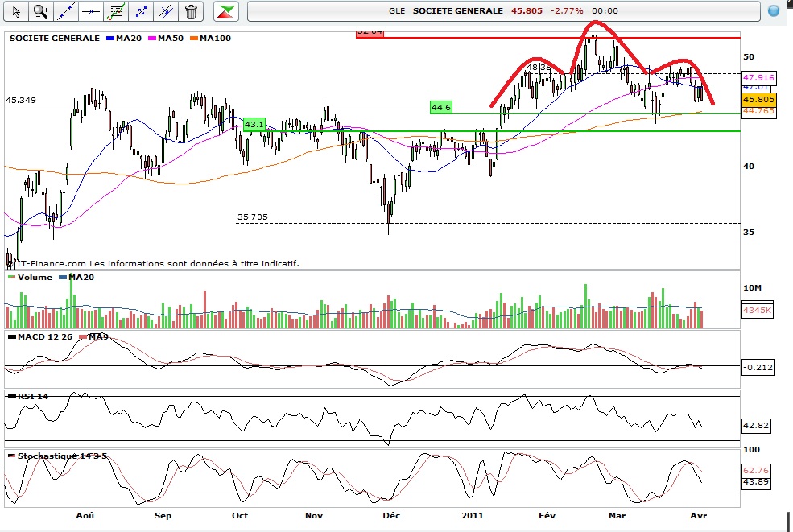Click the 62.76 stochastic value tag

[756, 470]
